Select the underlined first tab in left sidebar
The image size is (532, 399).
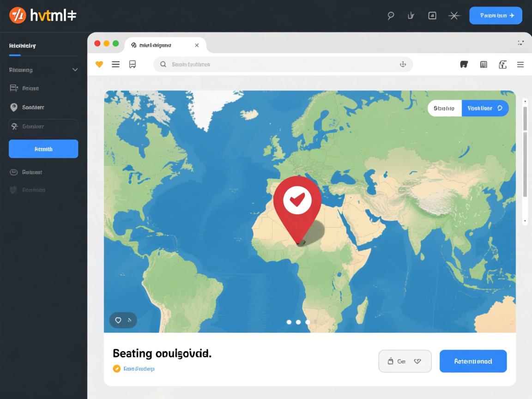pyautogui.click(x=23, y=46)
